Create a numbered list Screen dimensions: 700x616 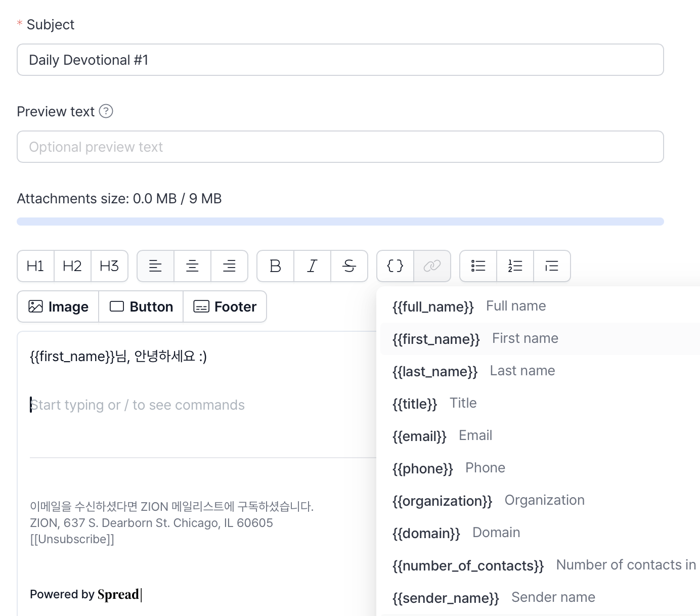click(515, 266)
